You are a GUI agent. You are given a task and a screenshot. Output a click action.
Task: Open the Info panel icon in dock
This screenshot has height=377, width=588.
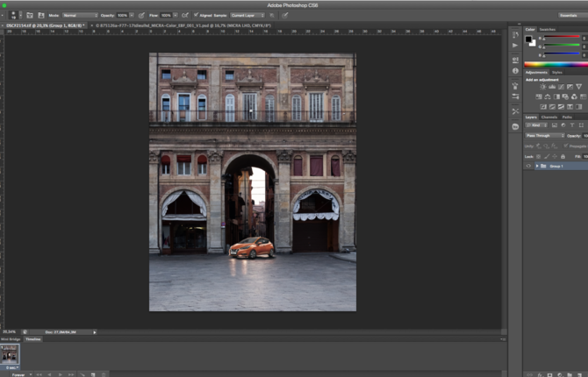point(515,70)
